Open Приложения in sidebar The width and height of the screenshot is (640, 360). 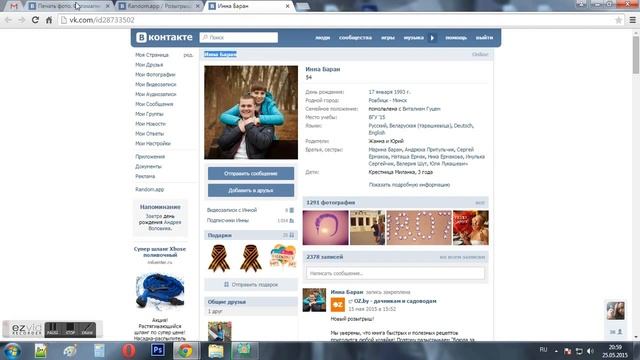click(x=150, y=157)
